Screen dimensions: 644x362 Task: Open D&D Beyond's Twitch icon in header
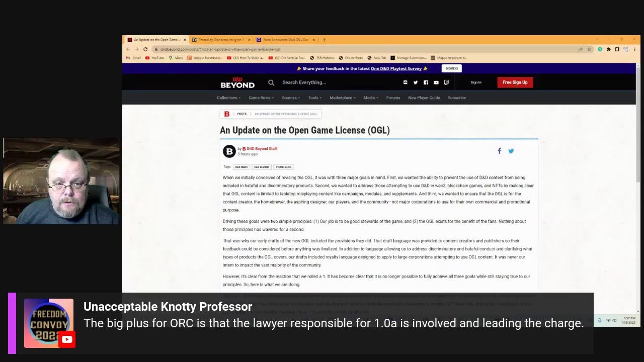point(446,82)
